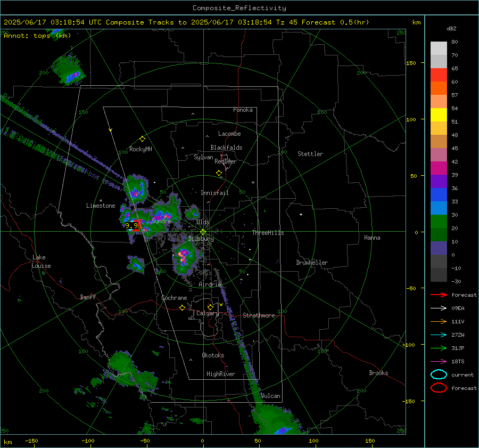
Task: Pick the orange 57-60 dBZ swatch
Action: tap(439, 88)
